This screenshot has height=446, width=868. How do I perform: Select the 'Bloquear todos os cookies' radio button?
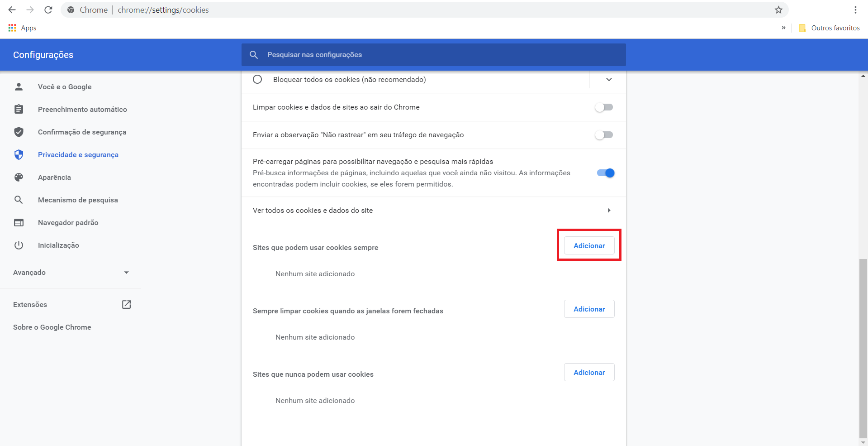click(x=257, y=80)
